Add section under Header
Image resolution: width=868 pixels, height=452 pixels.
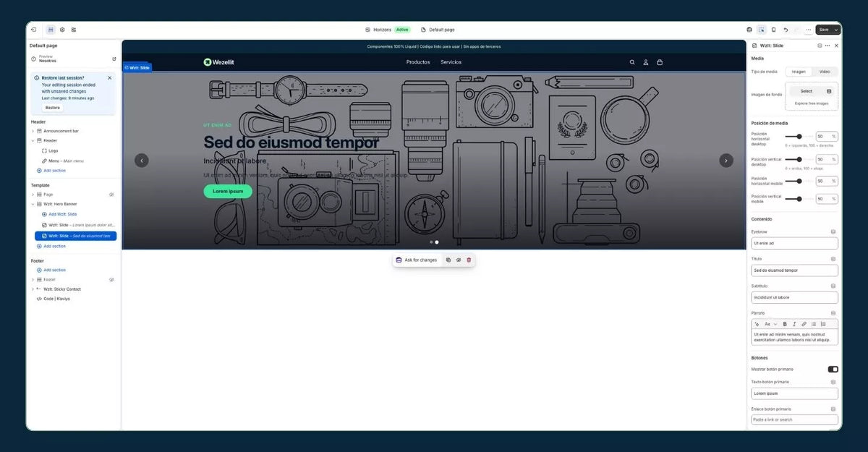tap(51, 170)
